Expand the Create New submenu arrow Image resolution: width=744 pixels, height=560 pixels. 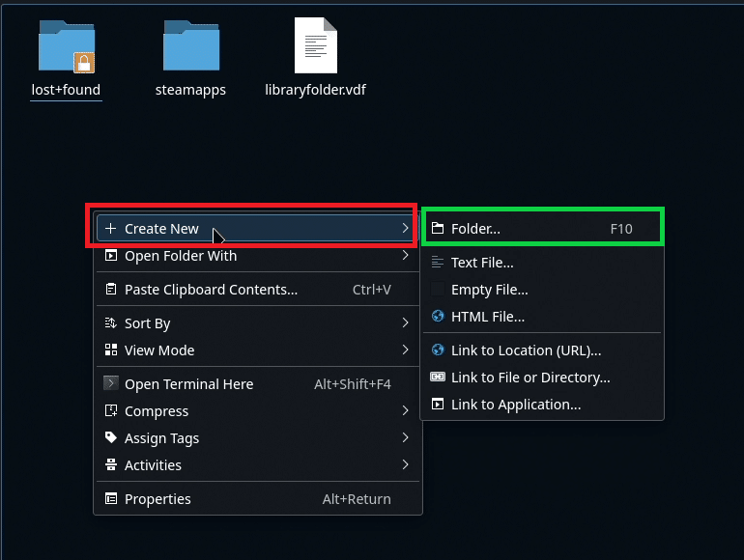click(405, 228)
